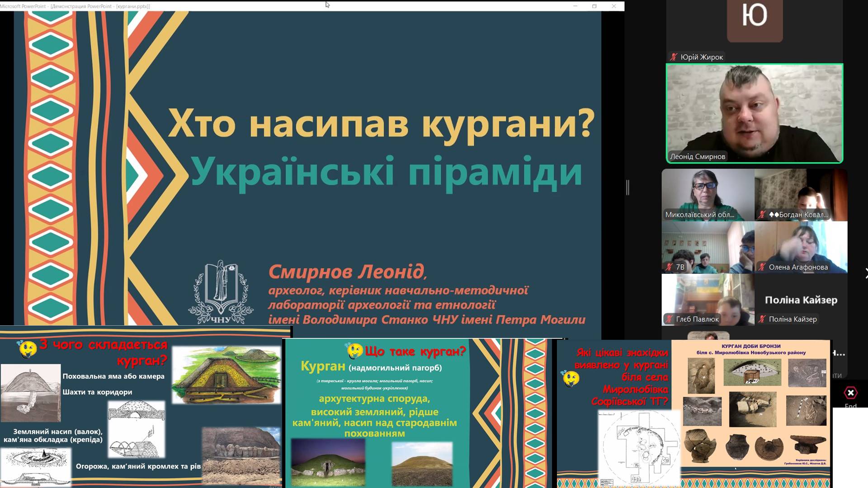Screen dimensions: 868x488
Task: Select Леонід Смирнов active speaker video tile
Action: 755,113
